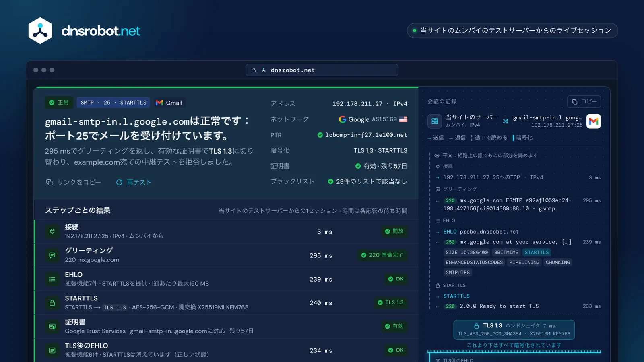The height and width of the screenshot is (362, 644).
Task: Click the list icon in the EHLO row
Action: tap(52, 279)
